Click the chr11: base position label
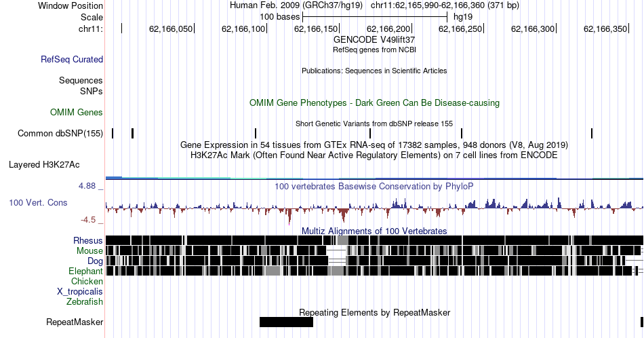The height and width of the screenshot is (338, 644). click(91, 29)
